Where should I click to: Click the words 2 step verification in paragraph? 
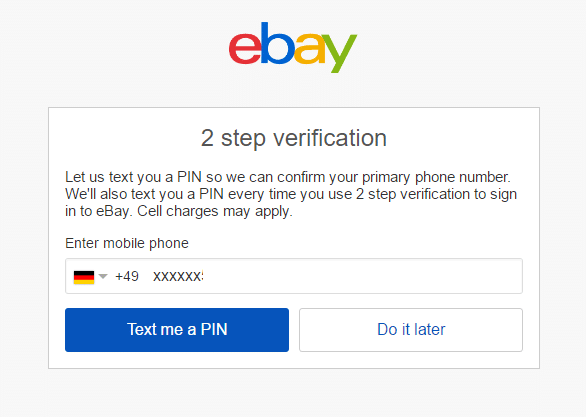tap(413, 194)
